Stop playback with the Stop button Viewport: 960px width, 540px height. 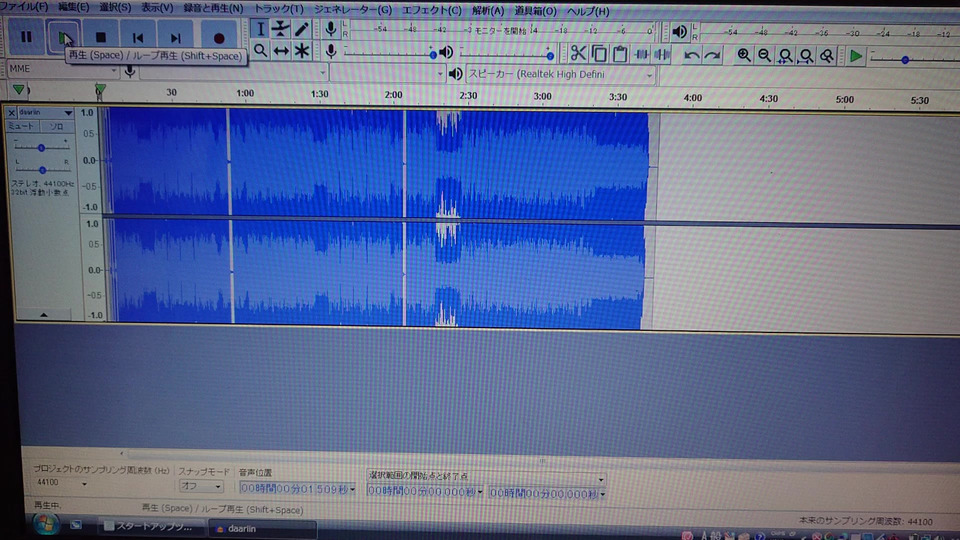pyautogui.click(x=101, y=37)
